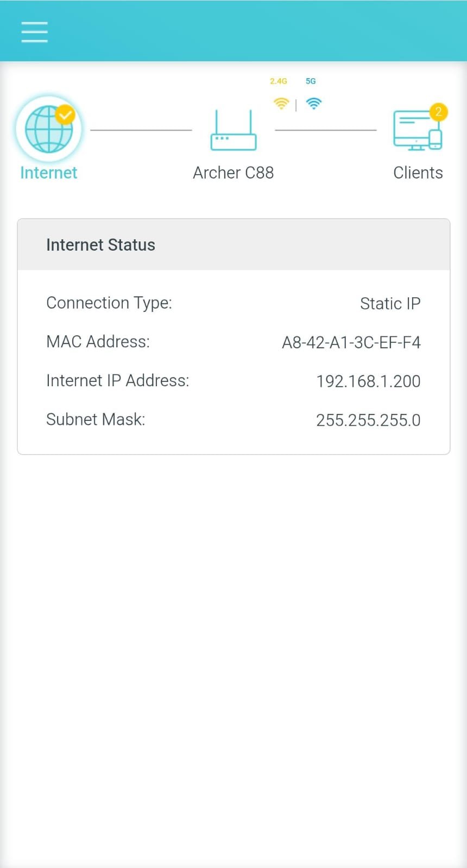Click the Internet IP Address label
The width and height of the screenshot is (467, 868).
coord(118,381)
